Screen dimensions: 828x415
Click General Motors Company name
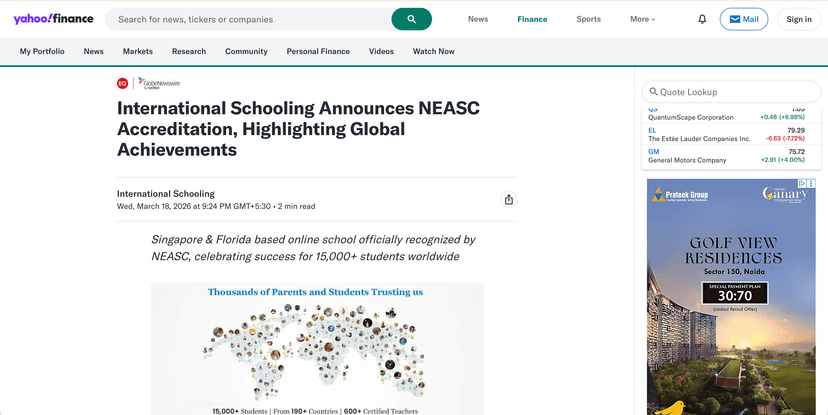(687, 160)
